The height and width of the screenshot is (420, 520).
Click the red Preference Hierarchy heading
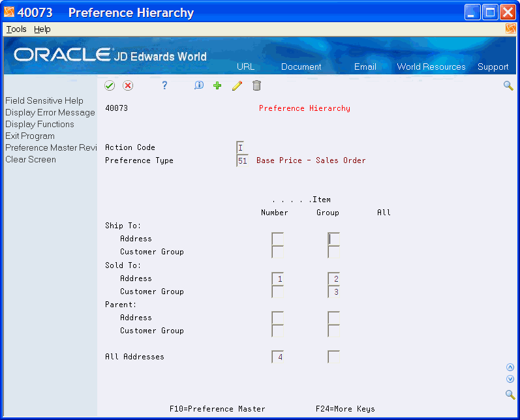tap(305, 108)
